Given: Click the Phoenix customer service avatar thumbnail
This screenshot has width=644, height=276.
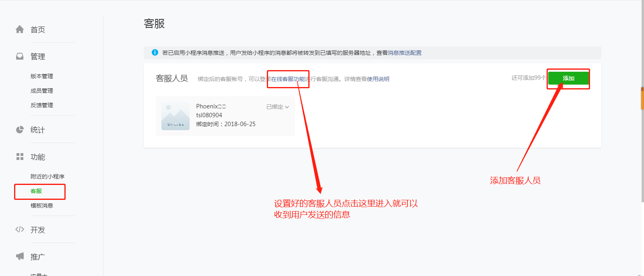Looking at the screenshot, I should pyautogui.click(x=175, y=116).
